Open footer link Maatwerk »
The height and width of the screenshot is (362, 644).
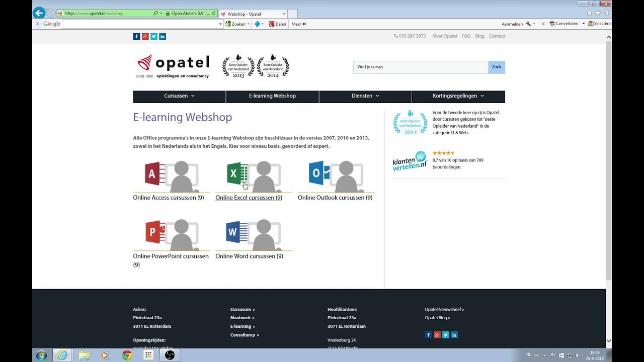[x=243, y=318]
